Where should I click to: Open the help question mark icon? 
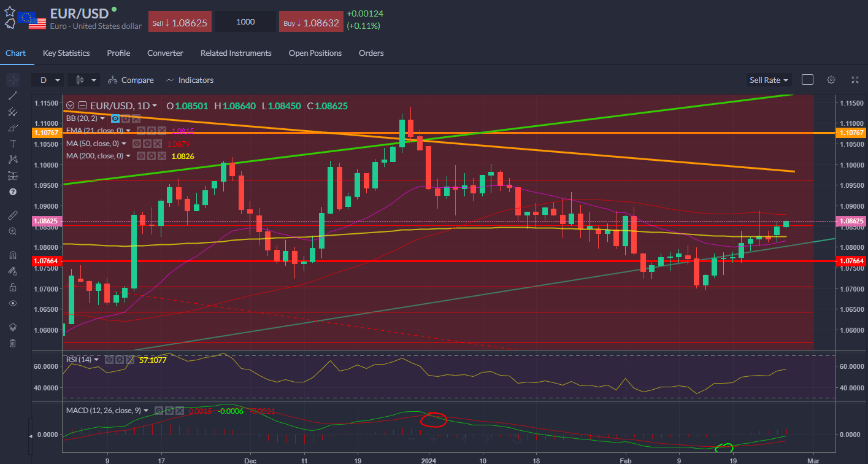13,191
